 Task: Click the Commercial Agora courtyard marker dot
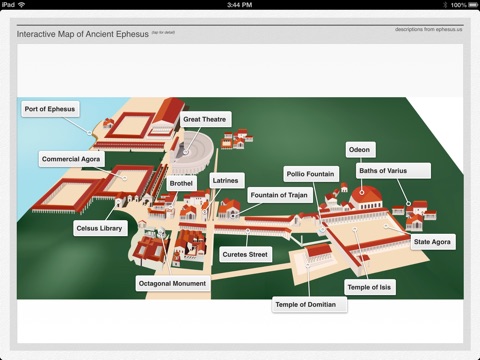pyautogui.click(x=124, y=178)
